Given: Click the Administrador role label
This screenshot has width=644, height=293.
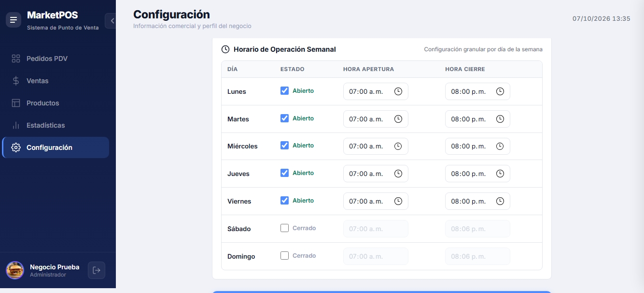Looking at the screenshot, I should 48,275.
